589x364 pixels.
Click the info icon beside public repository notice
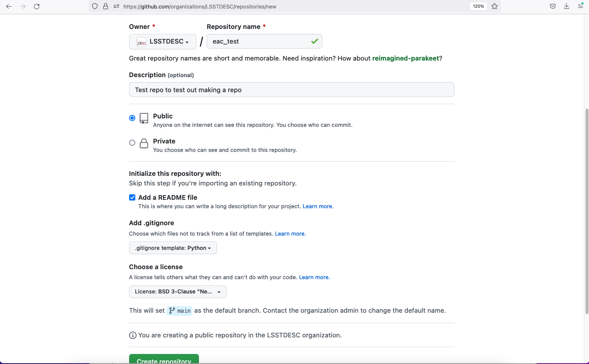click(133, 335)
